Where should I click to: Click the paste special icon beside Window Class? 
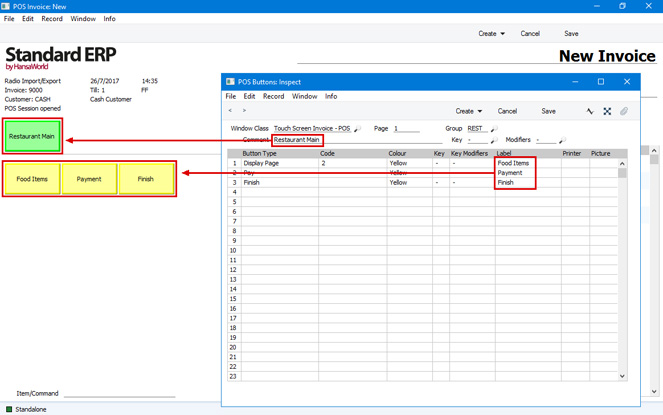coord(357,130)
